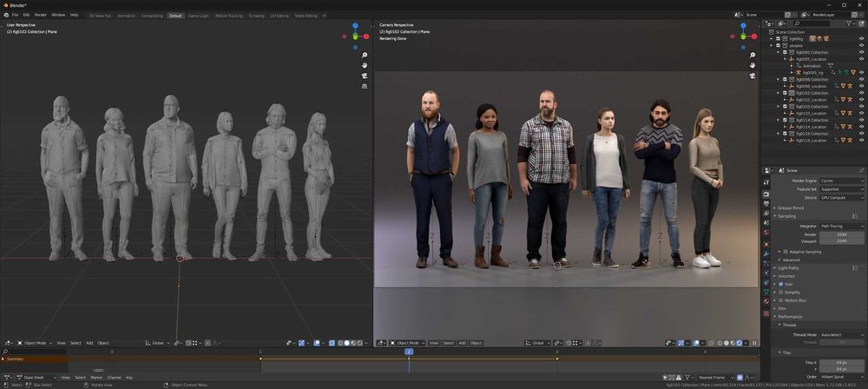Viewport: 868px width, 389px height.
Task: Click the pan hand icon in camera viewport
Action: click(x=751, y=65)
